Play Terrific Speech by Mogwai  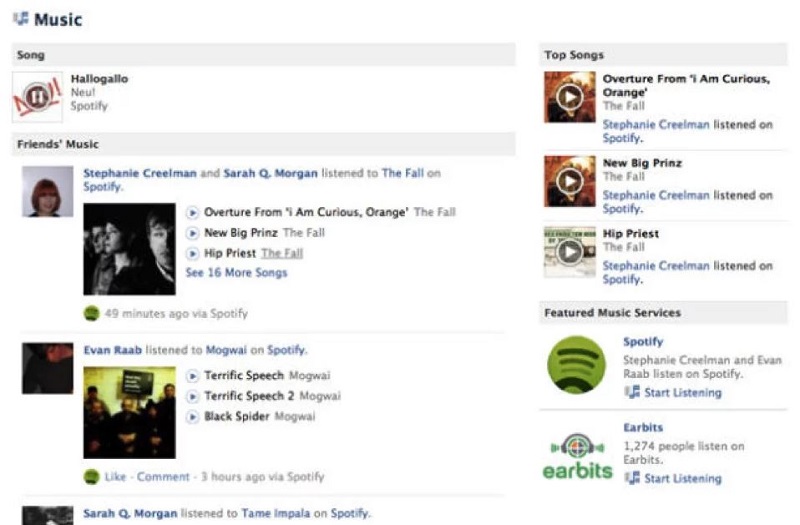pos(192,376)
